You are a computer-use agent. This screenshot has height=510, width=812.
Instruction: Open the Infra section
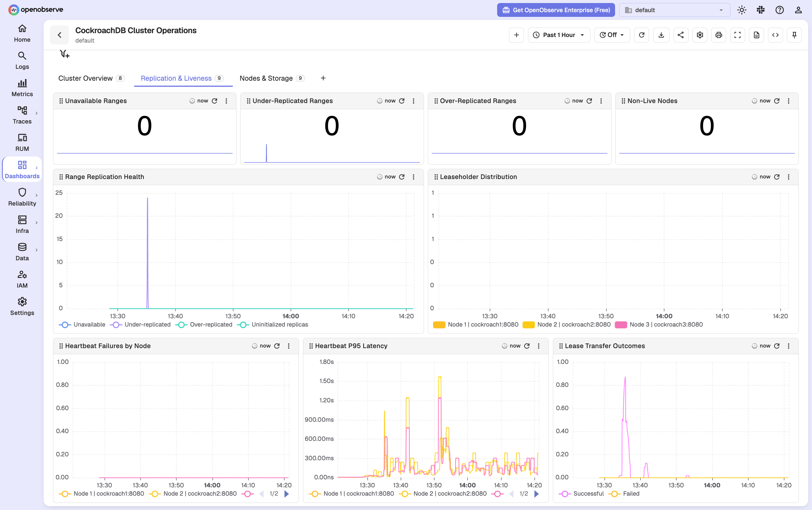22,225
